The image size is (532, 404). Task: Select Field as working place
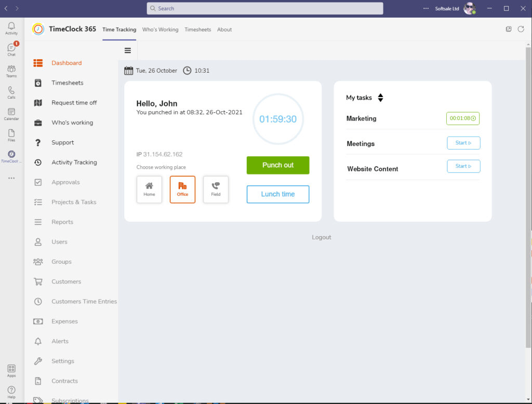(x=216, y=190)
